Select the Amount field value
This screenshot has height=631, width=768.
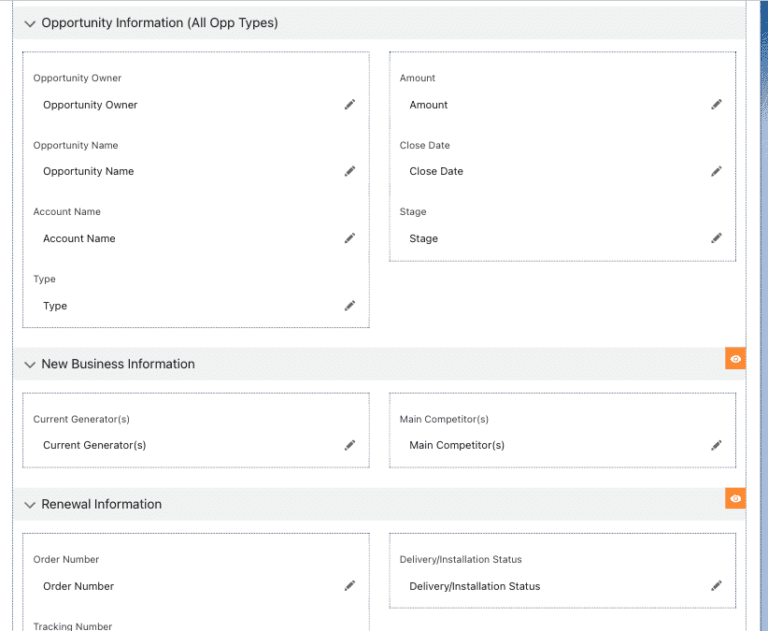(x=429, y=105)
